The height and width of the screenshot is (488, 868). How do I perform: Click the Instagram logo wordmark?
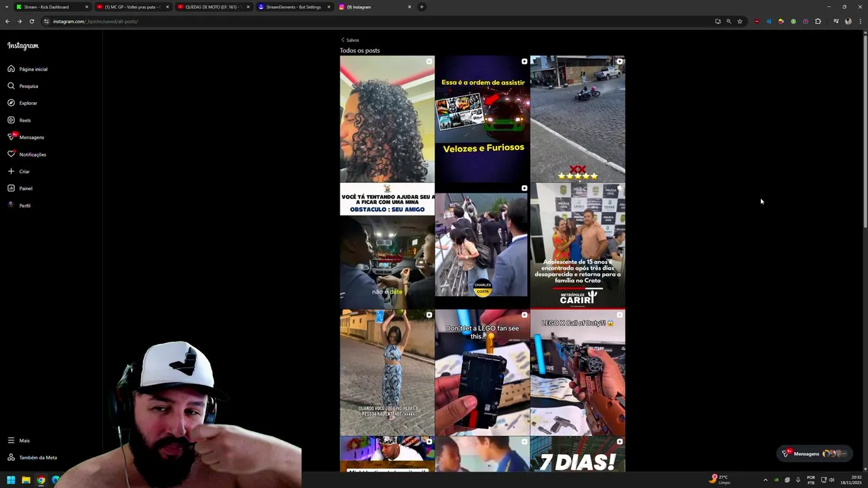tap(23, 46)
